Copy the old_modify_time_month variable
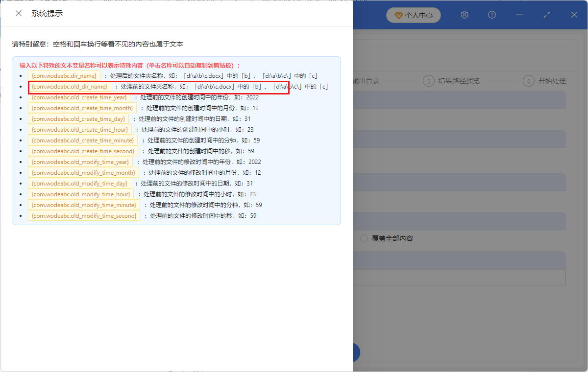 coord(82,173)
